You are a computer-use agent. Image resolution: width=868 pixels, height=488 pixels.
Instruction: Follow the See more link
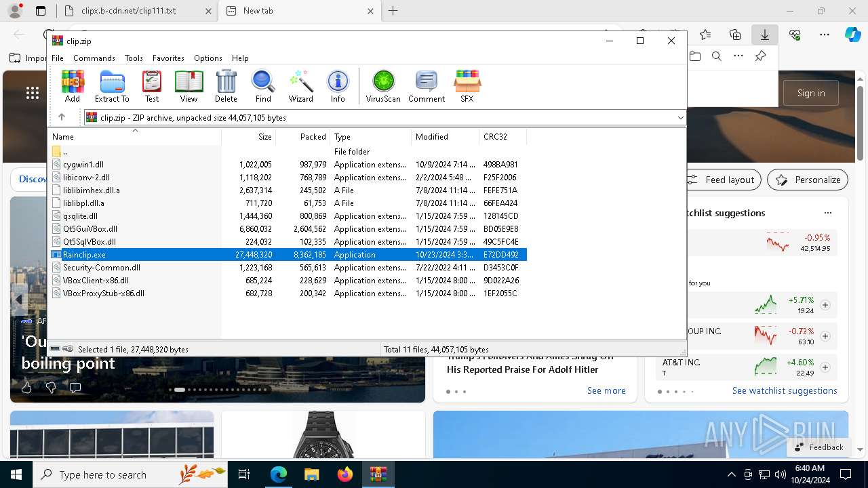click(x=606, y=390)
